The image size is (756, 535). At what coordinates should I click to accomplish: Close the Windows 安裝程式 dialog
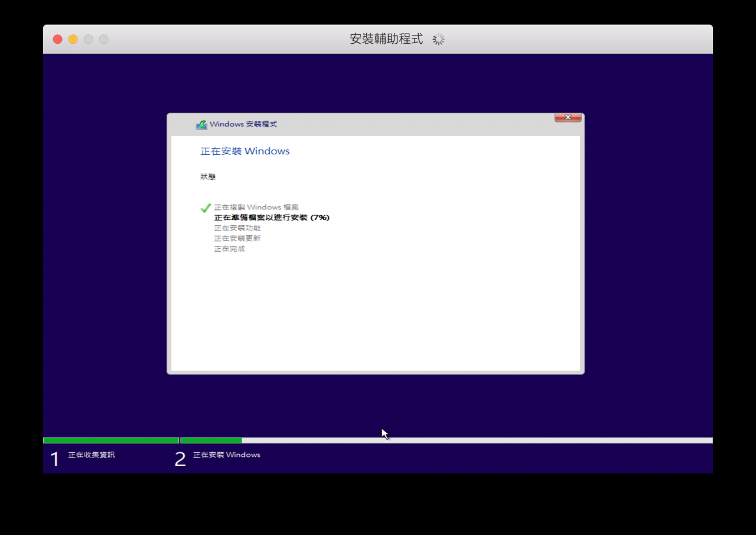point(568,117)
